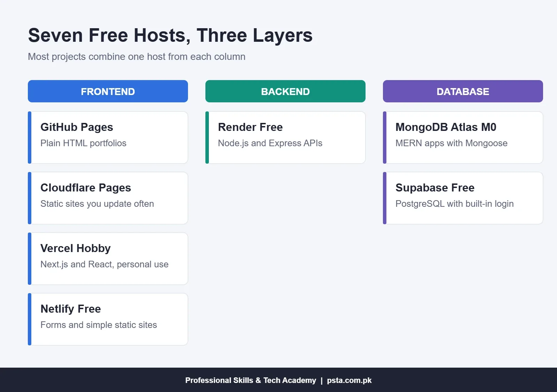Viewport: 557px width, 392px height.
Task: Click the 'Seven Free Hosts, Three Layers' heading
Action: pos(170,36)
